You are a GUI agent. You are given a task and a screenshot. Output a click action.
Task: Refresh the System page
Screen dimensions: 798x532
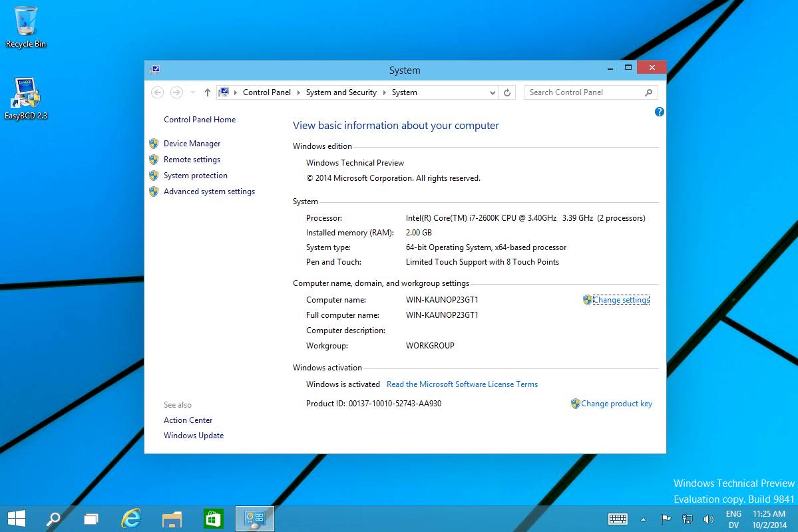[x=507, y=92]
